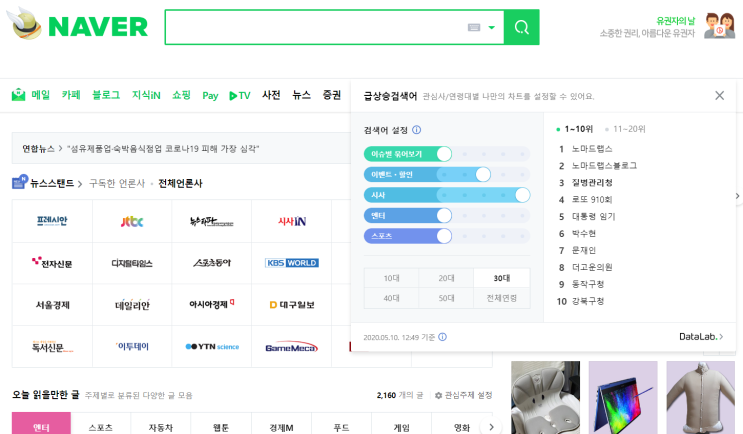Open trending keyword 박수현
The height and width of the screenshot is (434, 743).
[584, 234]
